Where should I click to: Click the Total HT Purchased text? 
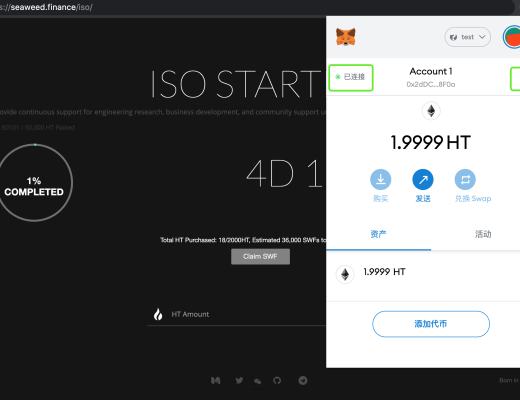pos(243,240)
